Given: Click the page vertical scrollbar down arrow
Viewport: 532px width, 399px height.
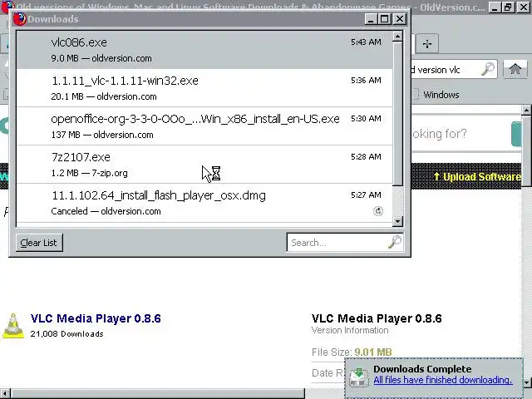Looking at the screenshot, I should (x=526, y=382).
